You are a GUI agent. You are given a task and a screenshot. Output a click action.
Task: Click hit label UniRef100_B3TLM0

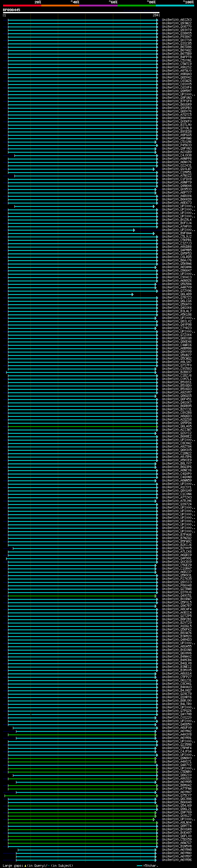[x=177, y=125]
